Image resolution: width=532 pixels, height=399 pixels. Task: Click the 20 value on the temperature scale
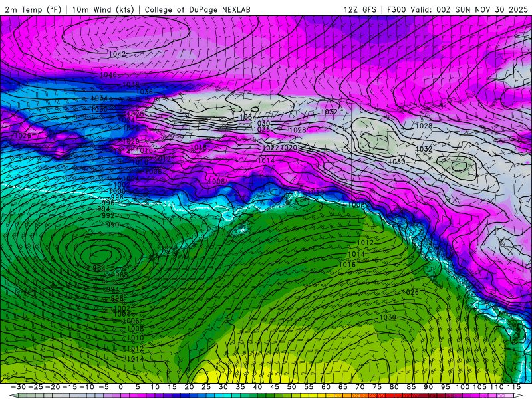(189, 387)
